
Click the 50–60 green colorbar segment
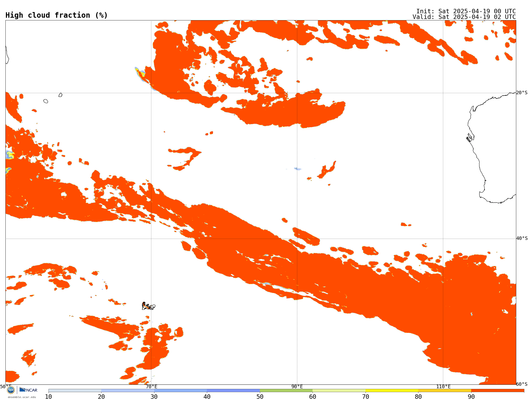[286, 391]
